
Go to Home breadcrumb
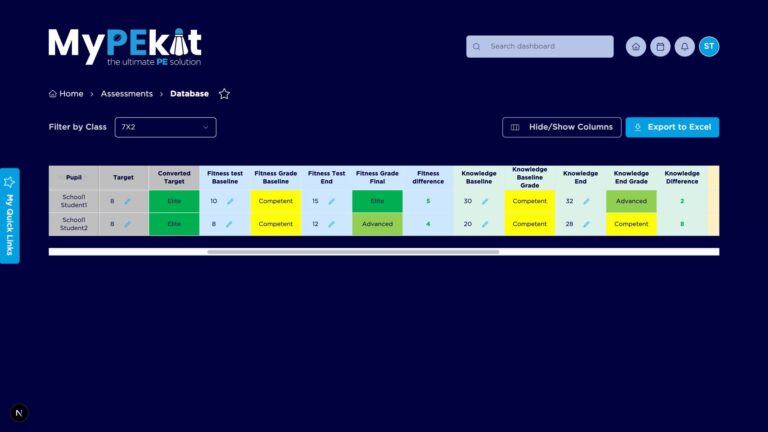pos(66,94)
